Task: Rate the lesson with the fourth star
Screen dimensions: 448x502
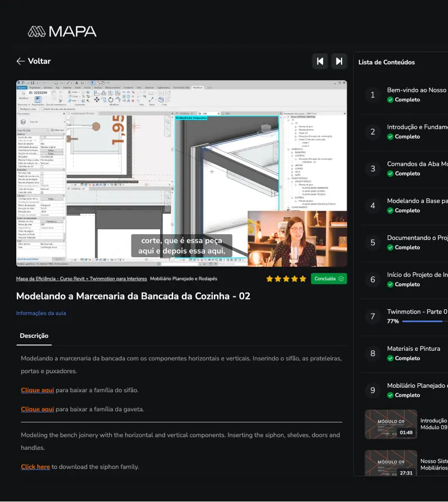Action: pos(295,278)
